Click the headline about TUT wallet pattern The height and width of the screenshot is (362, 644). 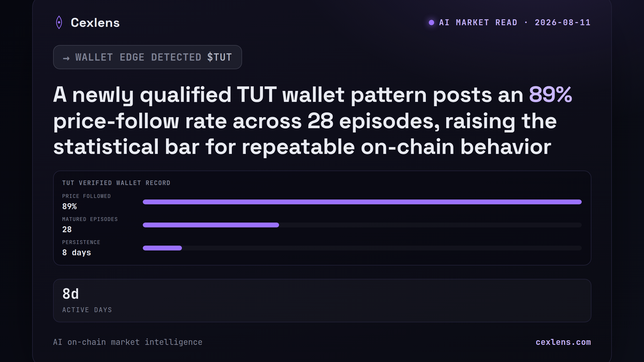(313, 121)
